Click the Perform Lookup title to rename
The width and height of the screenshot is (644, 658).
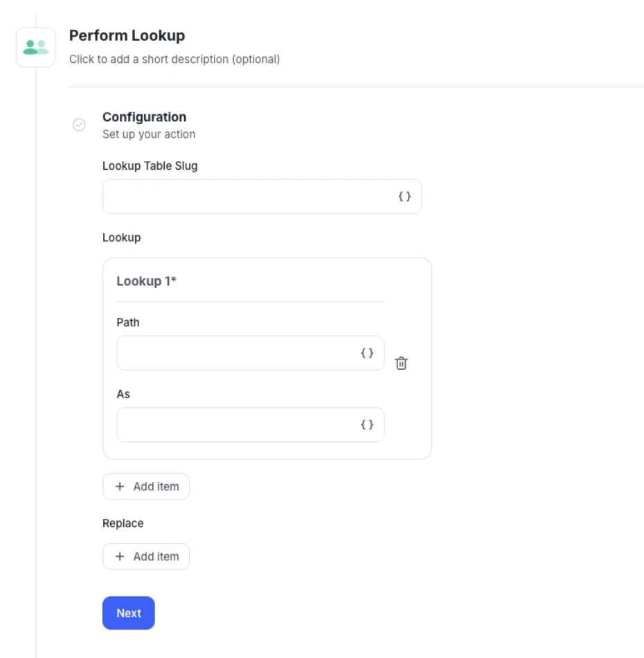click(x=127, y=35)
